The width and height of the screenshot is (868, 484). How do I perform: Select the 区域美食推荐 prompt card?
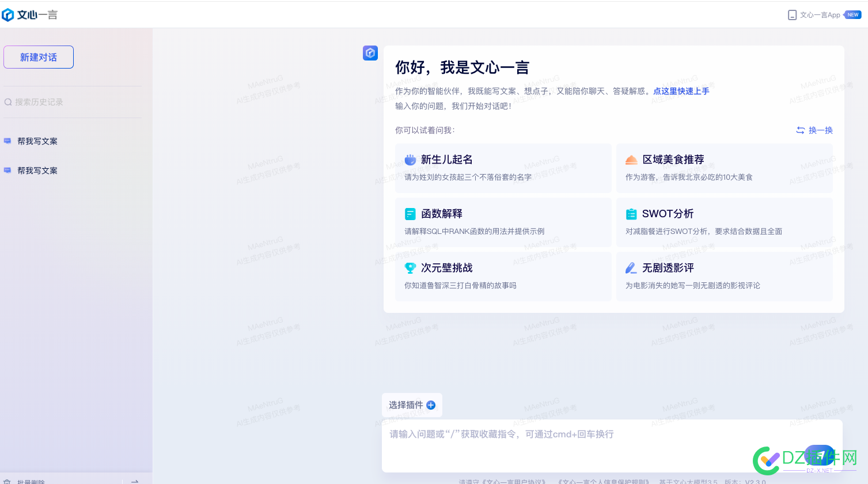tap(725, 168)
